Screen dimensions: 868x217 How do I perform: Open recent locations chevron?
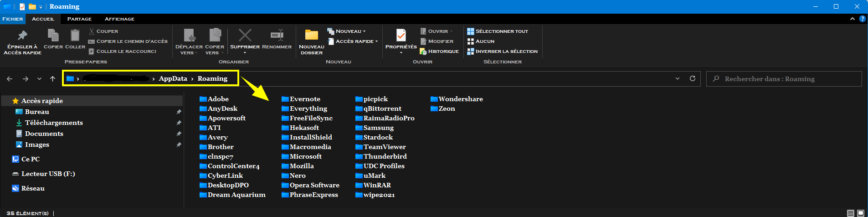coord(40,79)
